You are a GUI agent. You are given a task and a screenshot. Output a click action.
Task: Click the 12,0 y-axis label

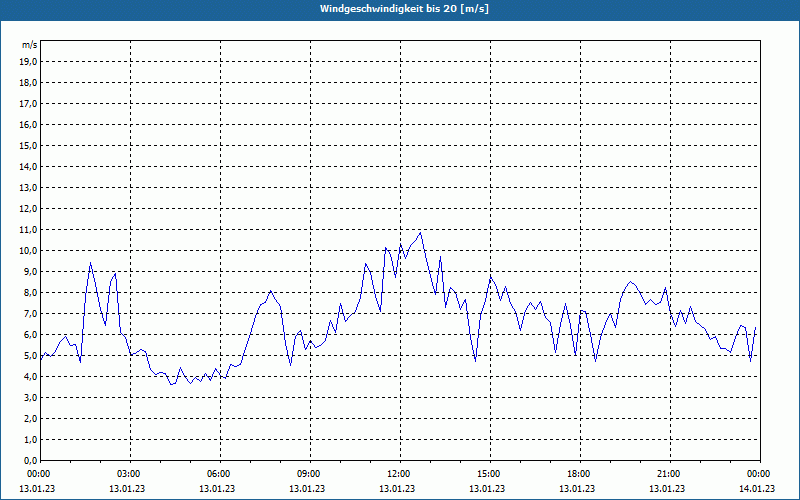(28, 209)
